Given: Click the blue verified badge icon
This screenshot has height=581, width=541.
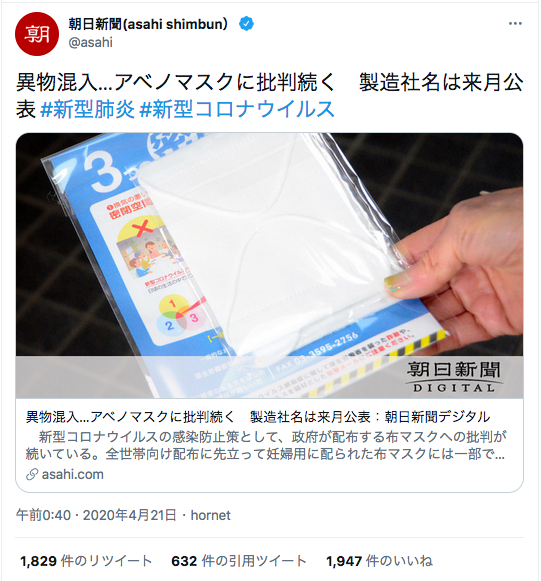Looking at the screenshot, I should pos(246,24).
